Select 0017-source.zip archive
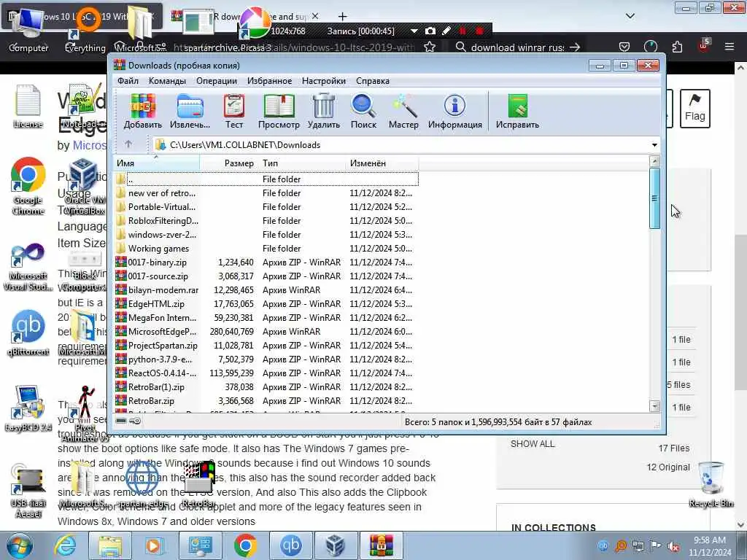This screenshot has height=560, width=747. point(266,276)
